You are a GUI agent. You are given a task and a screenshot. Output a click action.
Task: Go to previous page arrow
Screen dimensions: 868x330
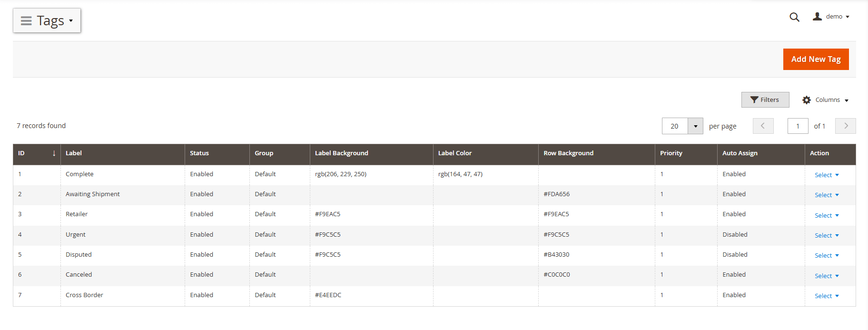(x=763, y=126)
